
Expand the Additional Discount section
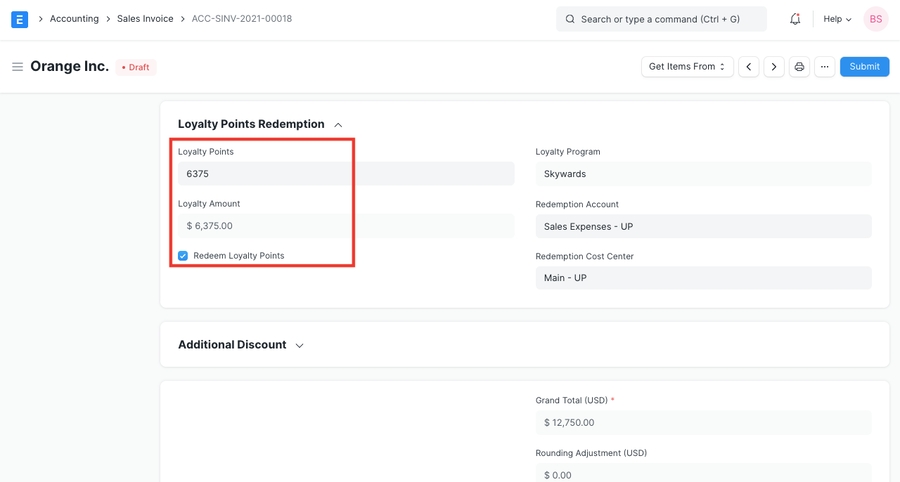pos(299,345)
